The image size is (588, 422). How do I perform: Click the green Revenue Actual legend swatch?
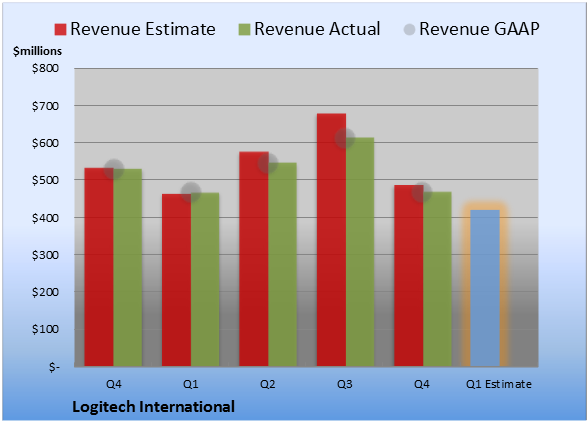tap(244, 29)
